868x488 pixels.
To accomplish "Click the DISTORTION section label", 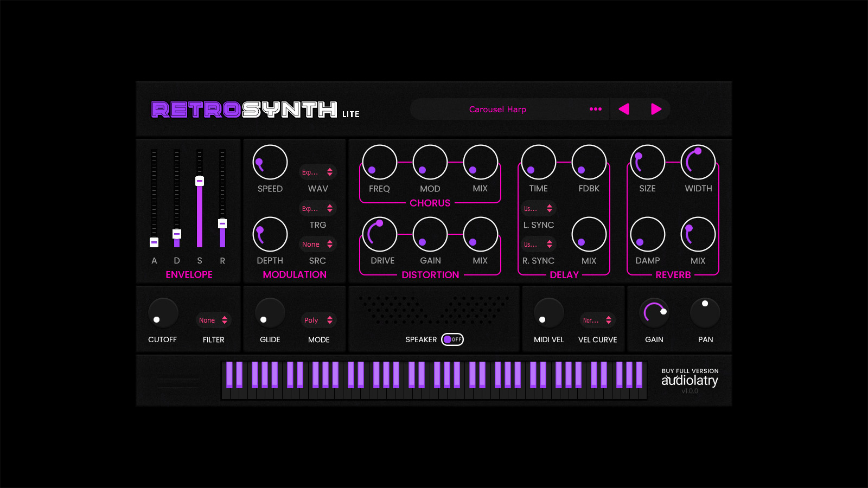I will [430, 275].
